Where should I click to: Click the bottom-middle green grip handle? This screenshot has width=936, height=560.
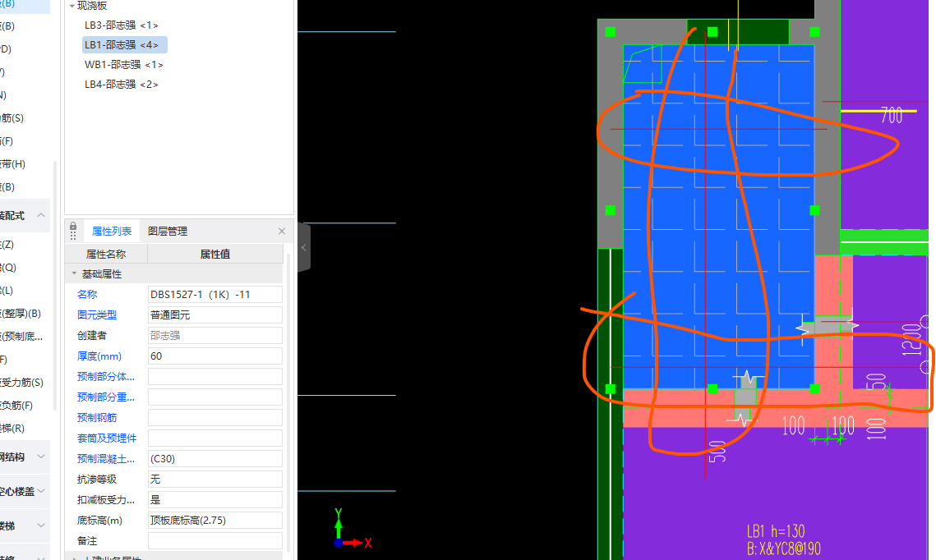pos(712,389)
